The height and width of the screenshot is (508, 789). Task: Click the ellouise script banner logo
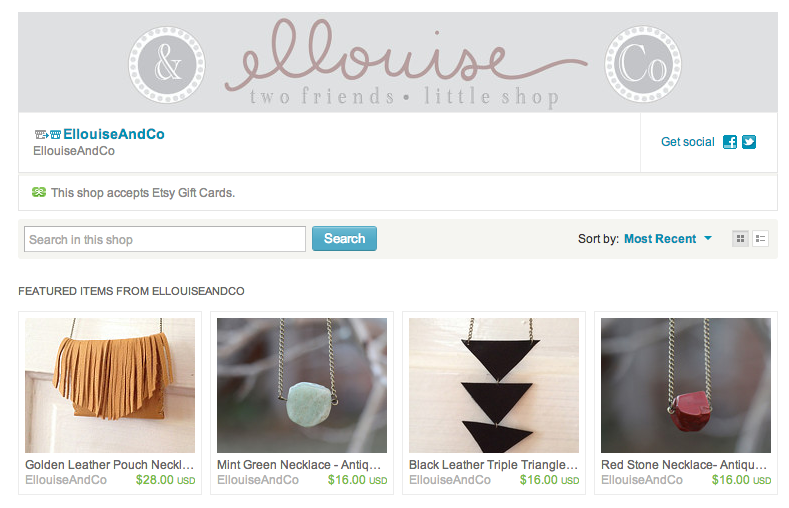click(406, 63)
